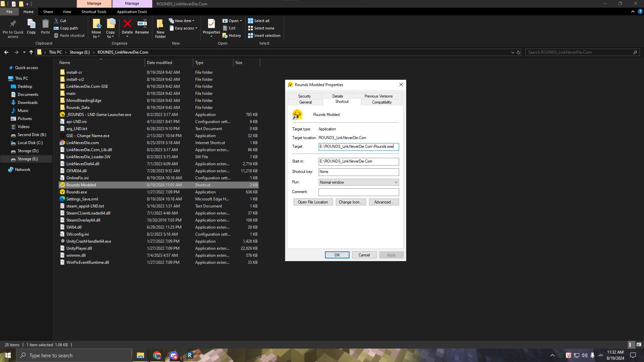The width and height of the screenshot is (644, 362).
Task: Select the Compatibility tab
Action: pyautogui.click(x=381, y=102)
